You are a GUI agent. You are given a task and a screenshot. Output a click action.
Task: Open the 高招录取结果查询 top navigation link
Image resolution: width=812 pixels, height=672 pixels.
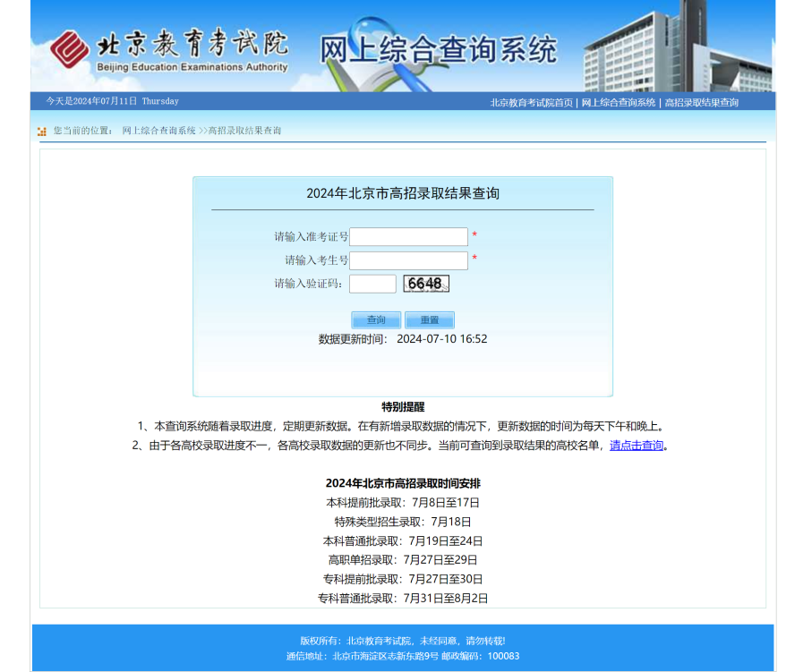click(x=702, y=102)
